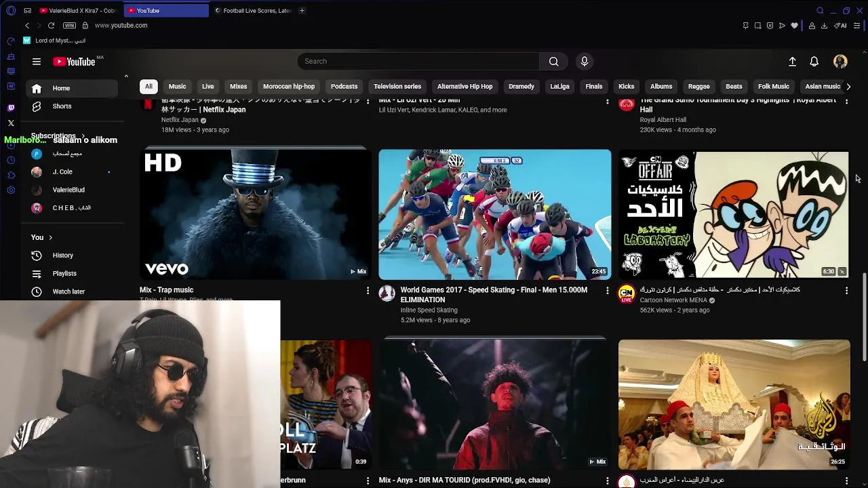Play the World Games 2017 speed skating thumbnail
Screen dimensions: 868x488
[495, 214]
